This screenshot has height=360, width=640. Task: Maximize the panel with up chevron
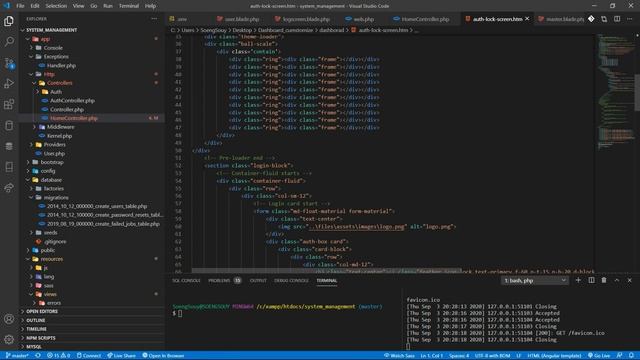tap(617, 280)
